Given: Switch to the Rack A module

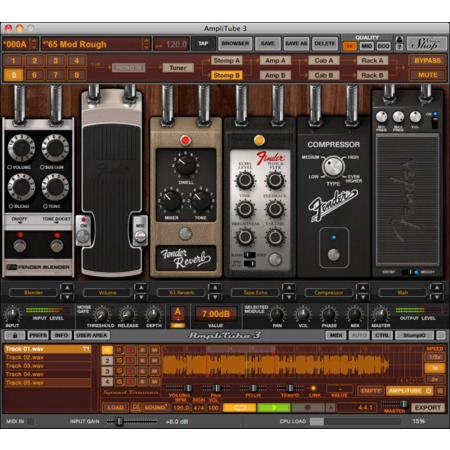Looking at the screenshot, I should [372, 61].
